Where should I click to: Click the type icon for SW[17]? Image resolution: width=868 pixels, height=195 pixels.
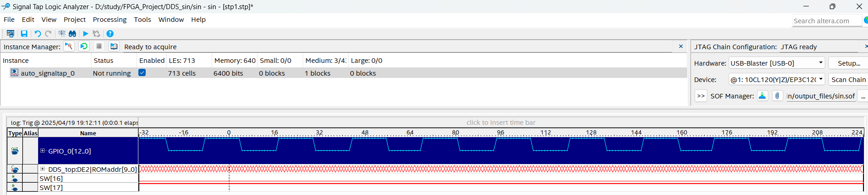(x=15, y=187)
